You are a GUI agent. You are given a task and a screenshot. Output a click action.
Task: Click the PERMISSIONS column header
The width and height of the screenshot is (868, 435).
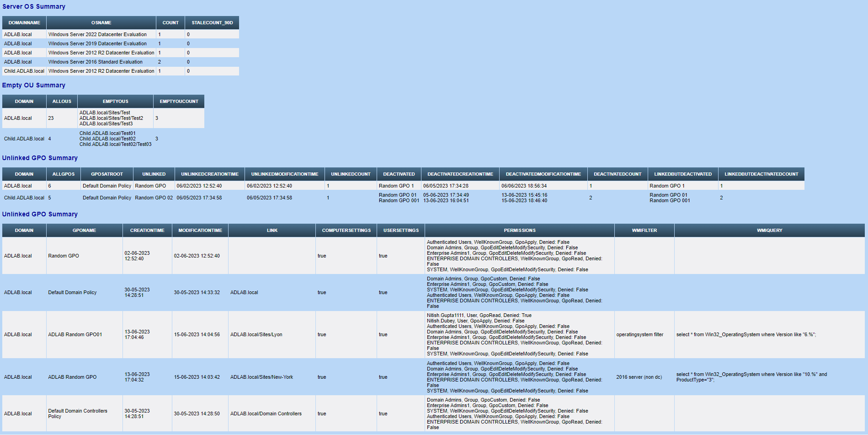point(519,230)
